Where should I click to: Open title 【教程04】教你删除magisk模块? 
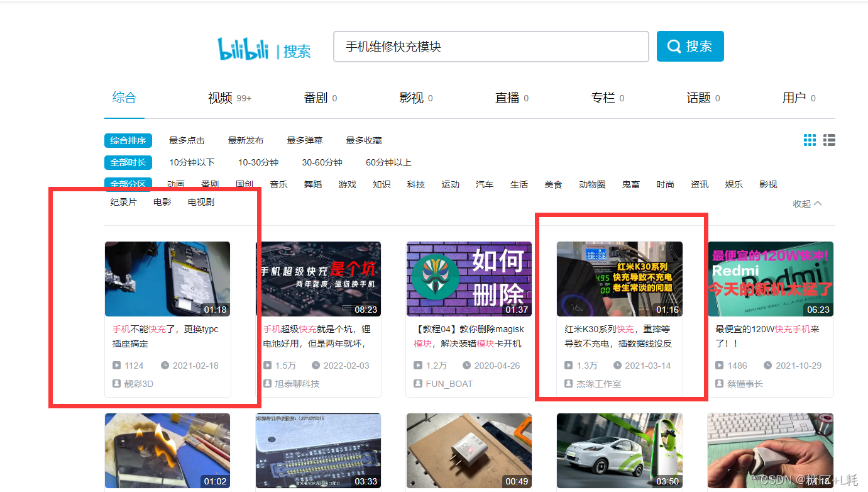(x=469, y=337)
